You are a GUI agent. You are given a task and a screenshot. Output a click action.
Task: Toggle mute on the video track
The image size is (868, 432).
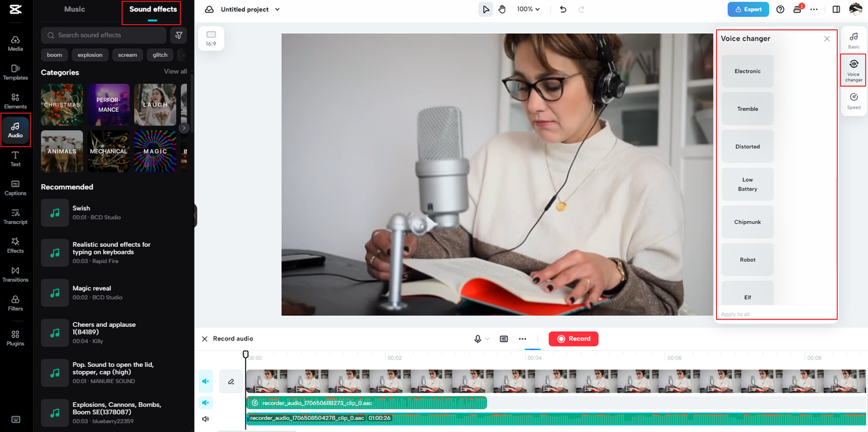tap(205, 381)
